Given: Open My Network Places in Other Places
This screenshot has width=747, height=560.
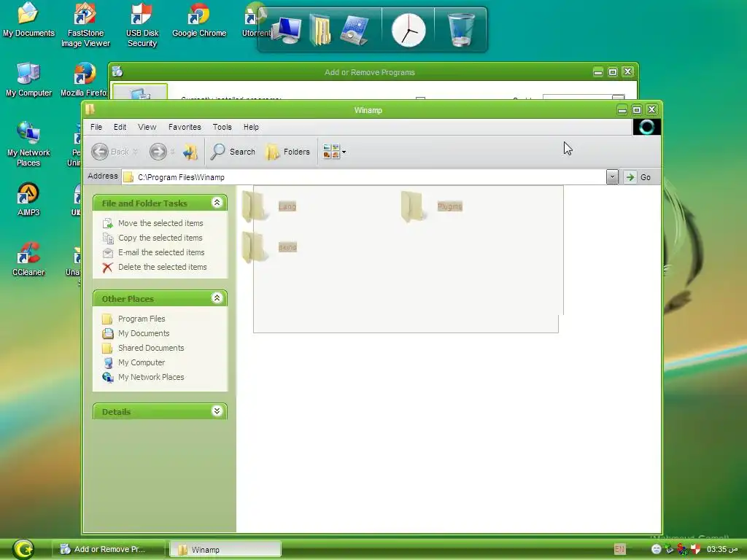Looking at the screenshot, I should point(151,377).
